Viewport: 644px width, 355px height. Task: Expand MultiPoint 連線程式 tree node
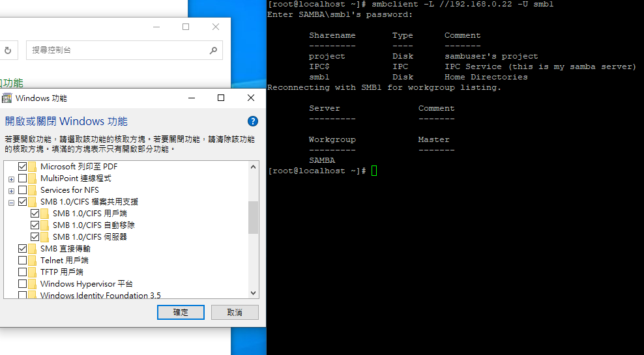12,179
